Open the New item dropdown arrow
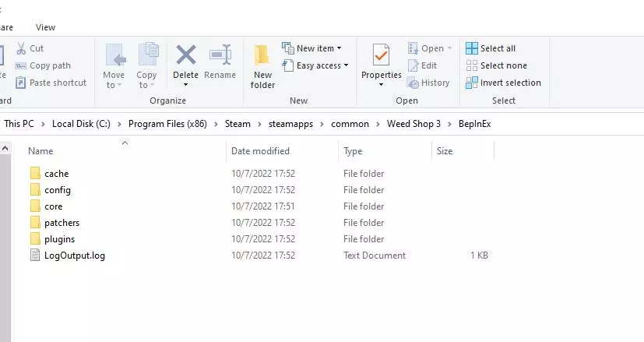Viewport: 644px width, 342px height. (x=340, y=48)
